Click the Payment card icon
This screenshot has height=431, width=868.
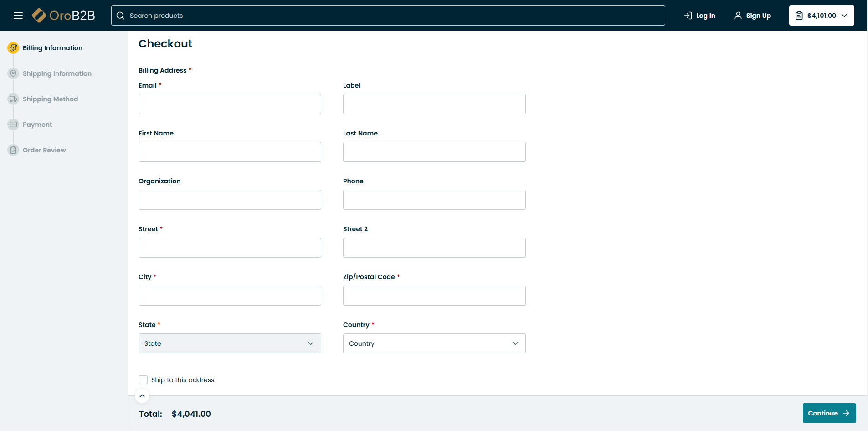[13, 125]
